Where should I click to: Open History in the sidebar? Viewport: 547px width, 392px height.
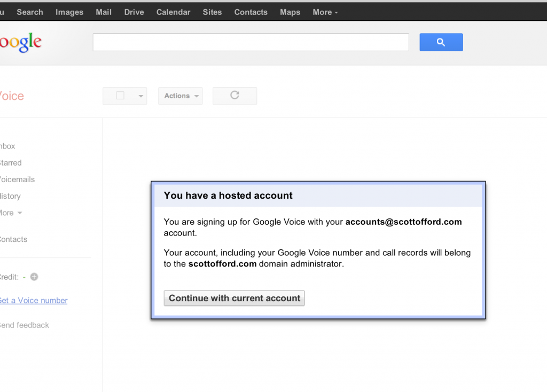[x=11, y=197]
